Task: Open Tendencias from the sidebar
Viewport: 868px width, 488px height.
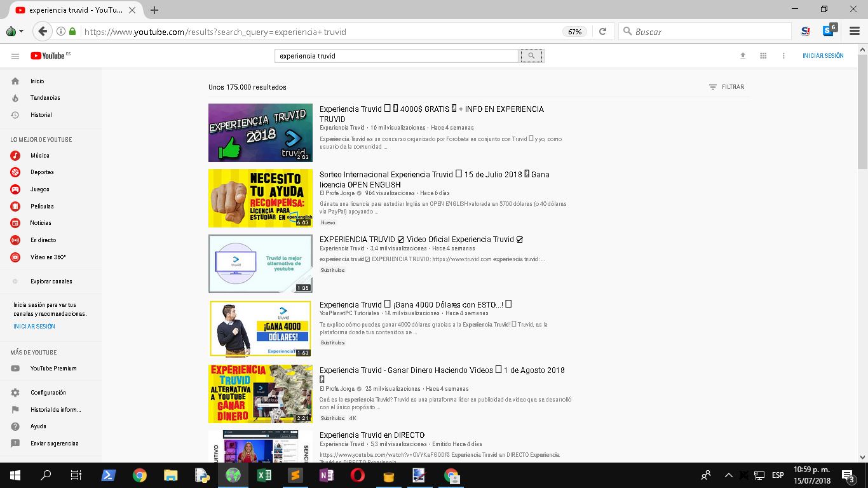Action: pyautogui.click(x=45, y=98)
